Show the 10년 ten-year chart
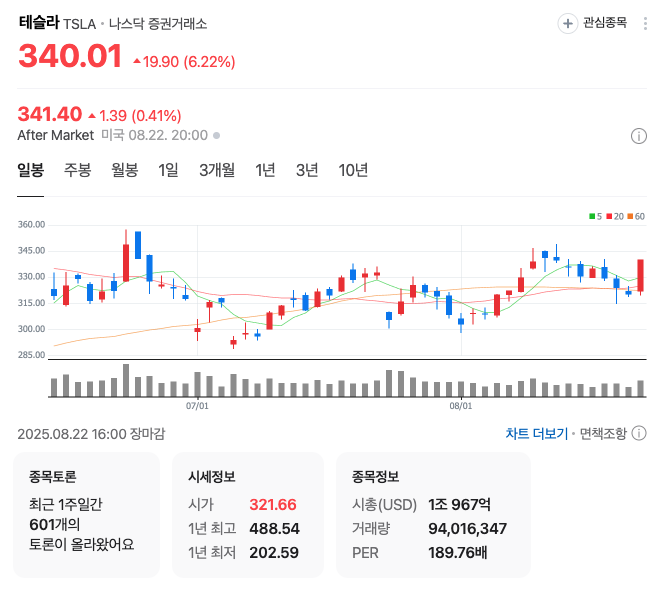The image size is (660, 592). click(353, 170)
